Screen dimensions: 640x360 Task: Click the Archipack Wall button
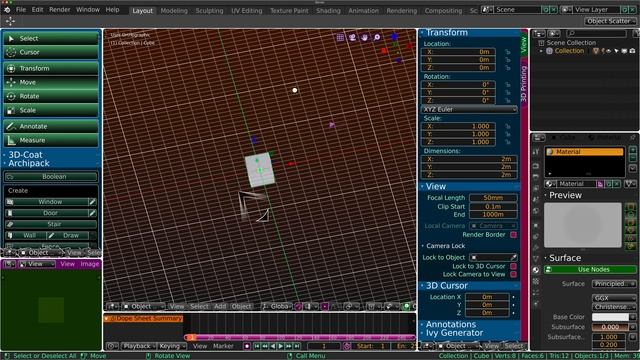coord(25,236)
